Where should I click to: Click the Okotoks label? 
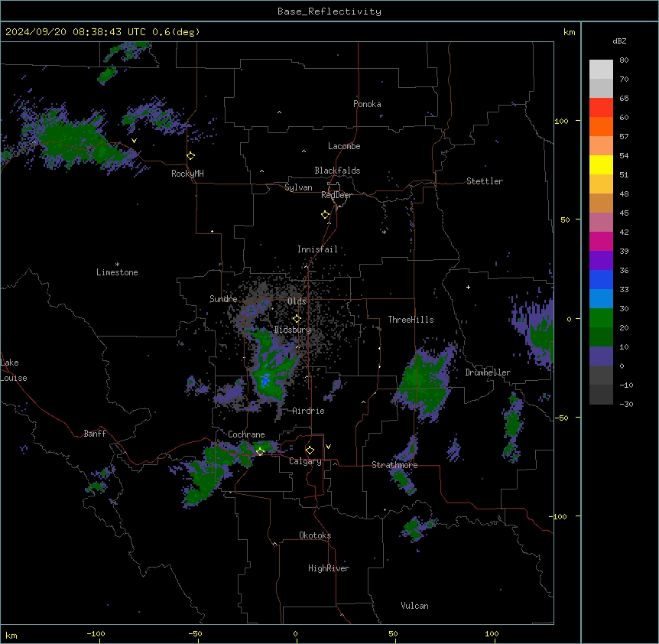(315, 535)
